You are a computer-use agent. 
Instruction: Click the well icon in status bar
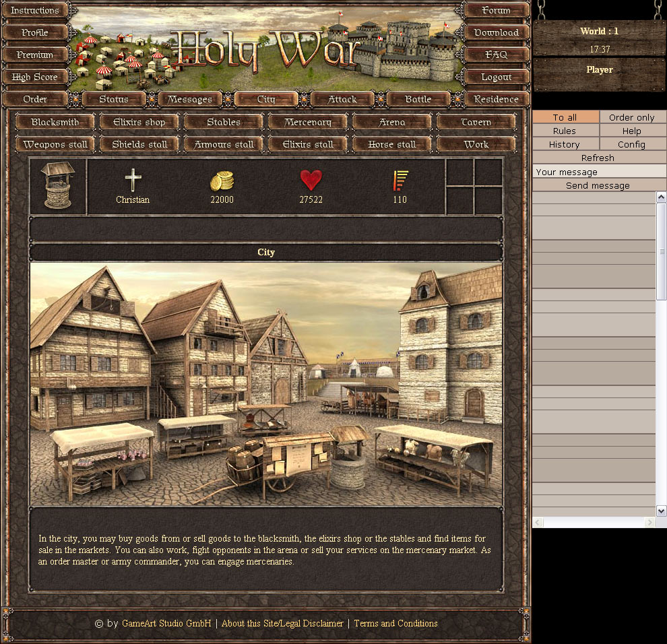(x=58, y=186)
